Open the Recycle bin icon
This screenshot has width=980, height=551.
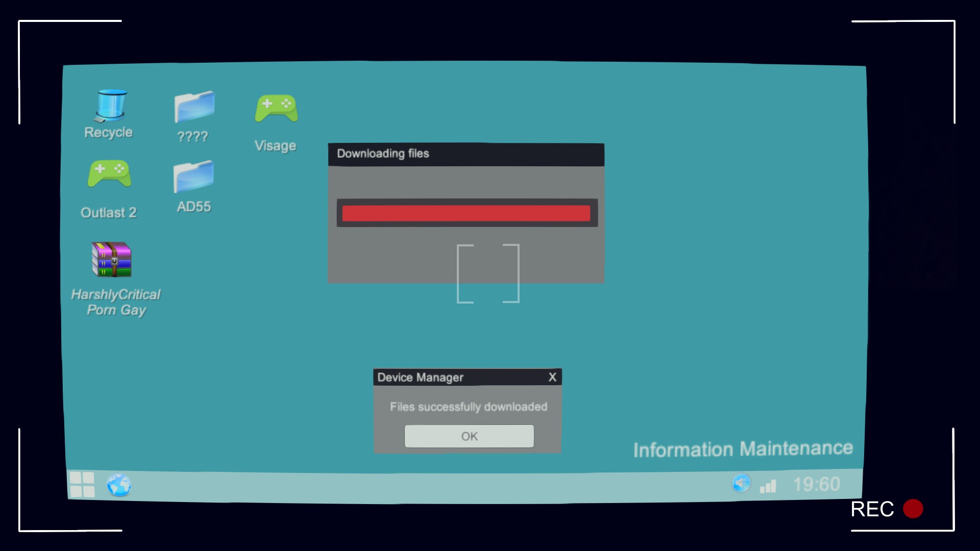point(110,106)
